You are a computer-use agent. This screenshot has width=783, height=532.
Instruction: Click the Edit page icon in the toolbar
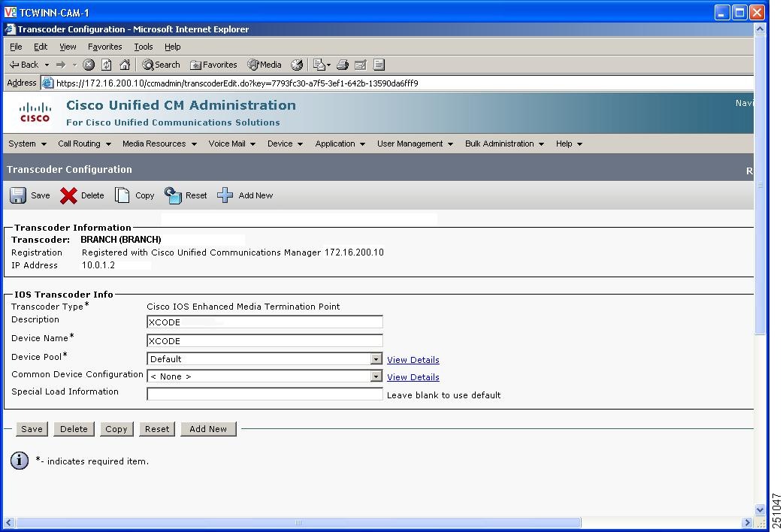point(361,65)
